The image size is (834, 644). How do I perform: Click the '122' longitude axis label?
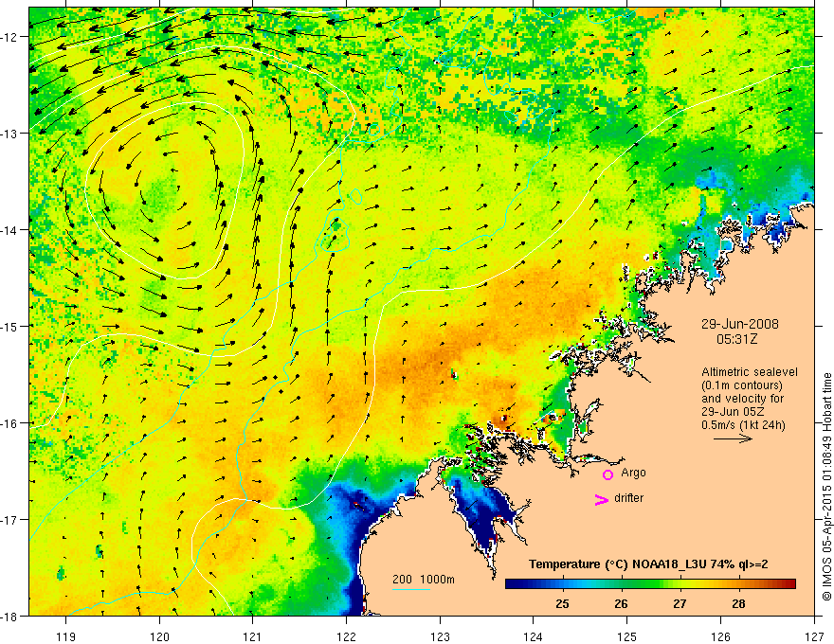point(346,636)
